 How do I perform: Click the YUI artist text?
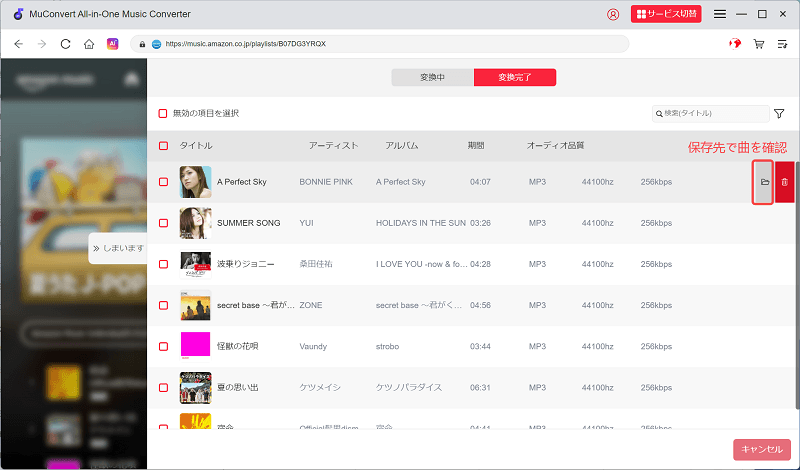(306, 223)
